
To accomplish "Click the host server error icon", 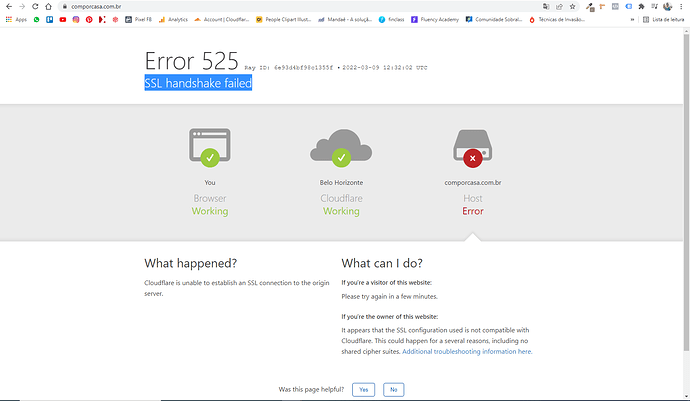I will pyautogui.click(x=473, y=148).
